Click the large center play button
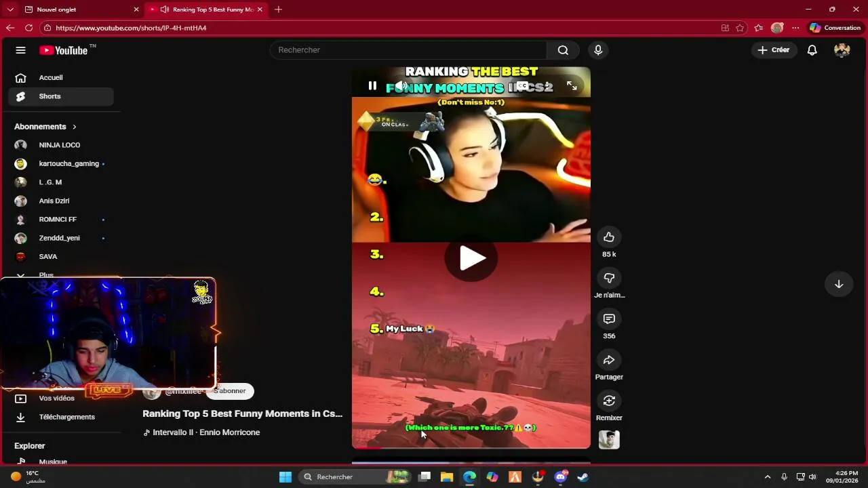868x488 pixels. (x=471, y=258)
